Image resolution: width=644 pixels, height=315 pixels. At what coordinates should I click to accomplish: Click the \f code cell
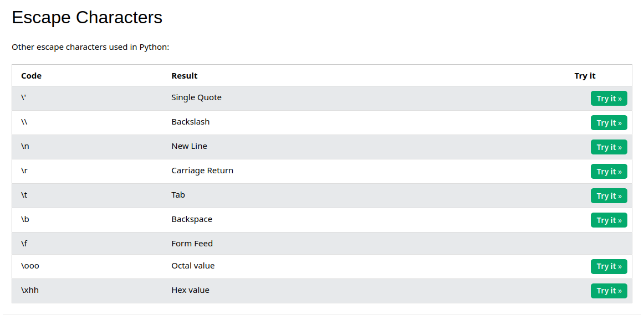pos(24,244)
